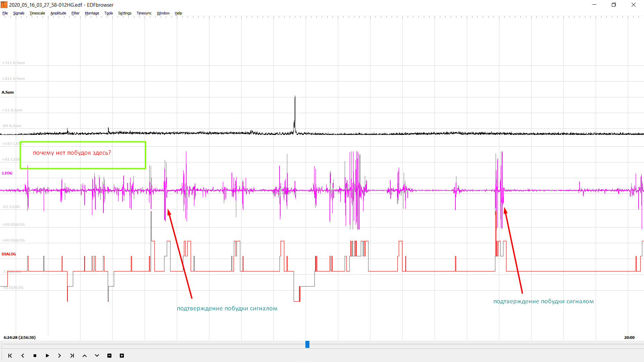Screen dimensions: 644x362
Task: Open the File menu
Action: pos(5,13)
